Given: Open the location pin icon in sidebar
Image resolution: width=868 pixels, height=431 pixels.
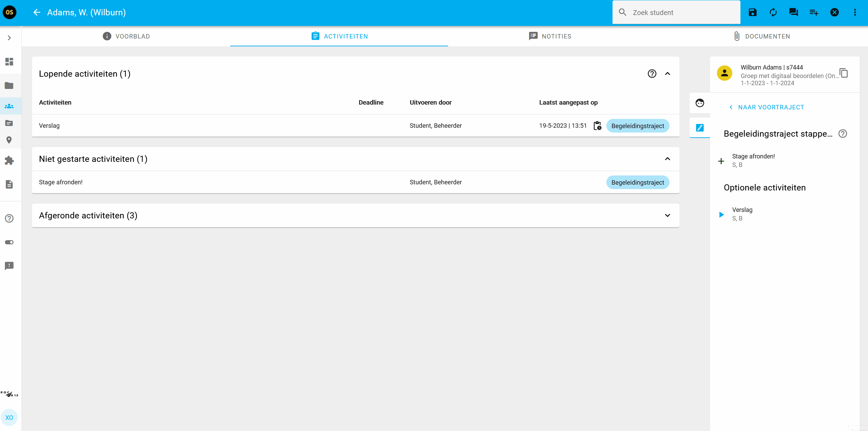Looking at the screenshot, I should (9, 140).
